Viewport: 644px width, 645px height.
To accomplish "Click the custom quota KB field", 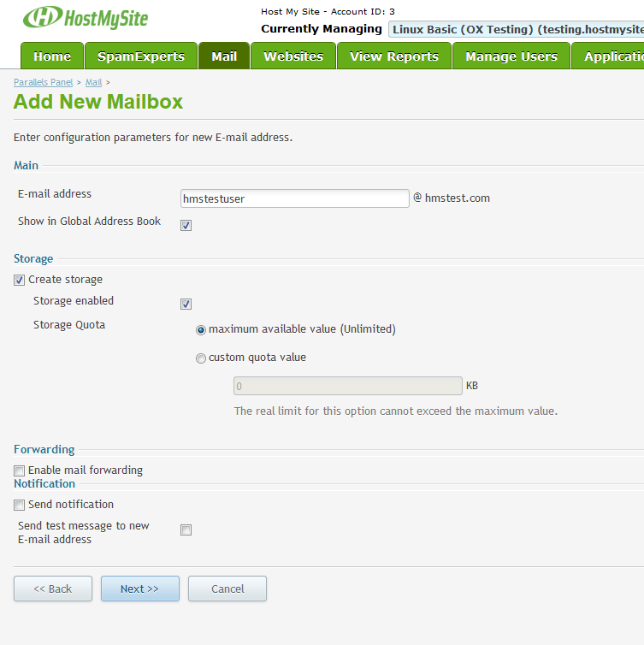I will tap(348, 386).
